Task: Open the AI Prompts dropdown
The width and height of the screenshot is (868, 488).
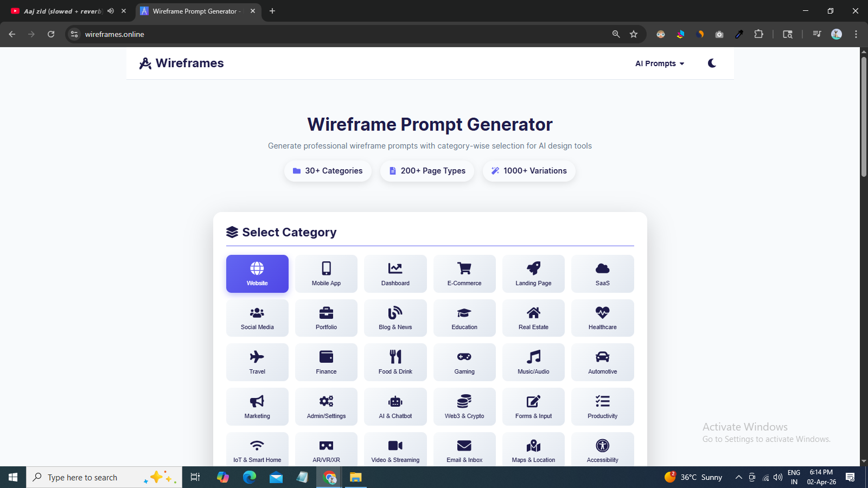Action: coord(659,63)
